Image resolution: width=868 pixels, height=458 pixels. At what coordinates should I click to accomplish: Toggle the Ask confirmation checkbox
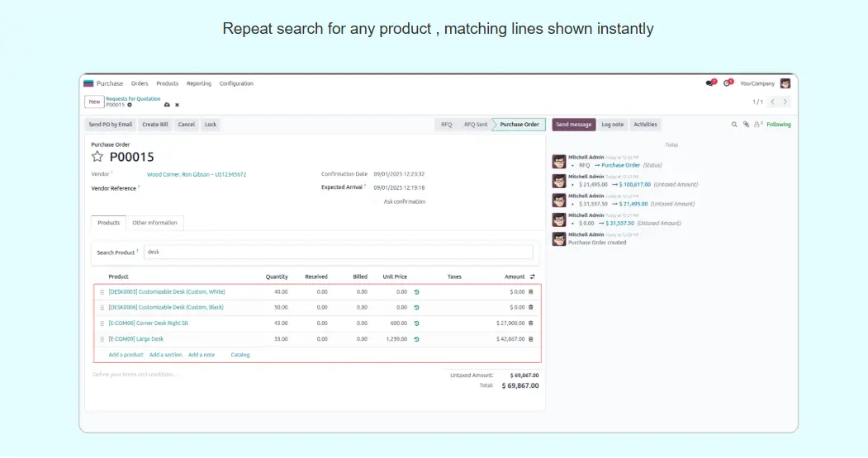[377, 201]
